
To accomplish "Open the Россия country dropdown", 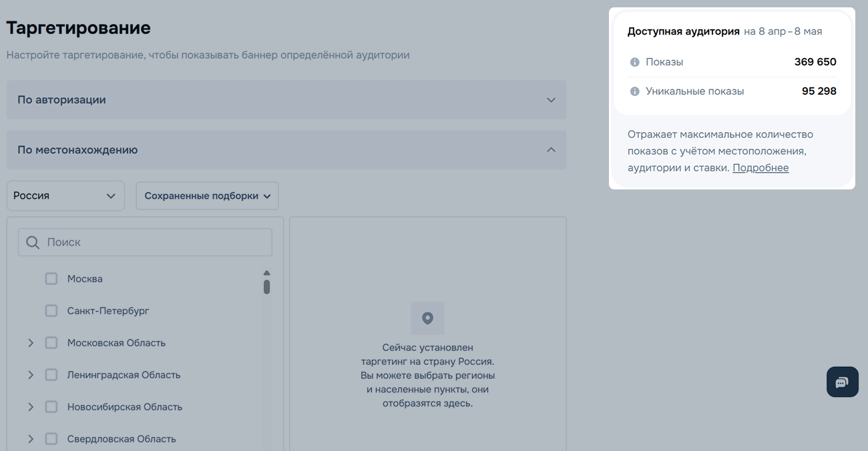I will pos(65,196).
